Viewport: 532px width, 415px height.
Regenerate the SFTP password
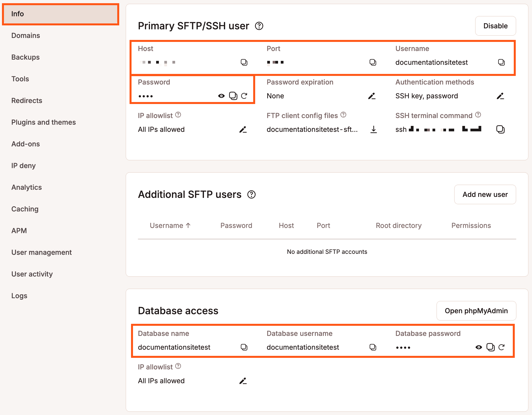pyautogui.click(x=244, y=96)
